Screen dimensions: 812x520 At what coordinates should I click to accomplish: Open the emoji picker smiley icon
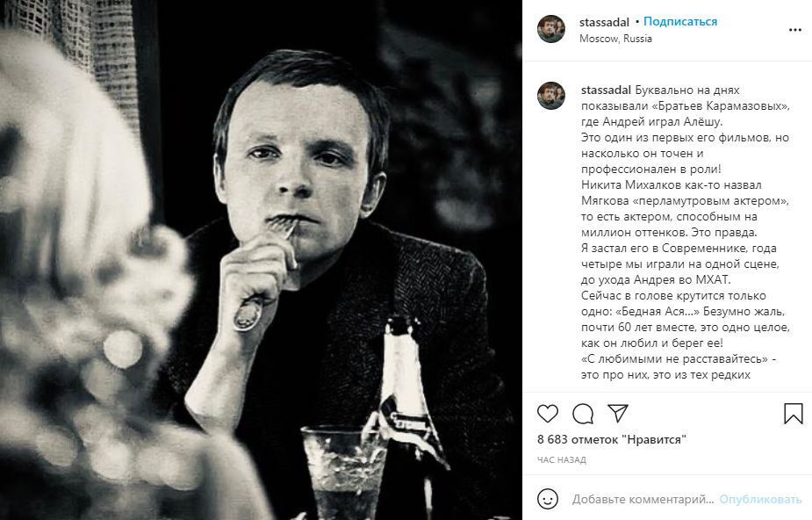tap(548, 499)
